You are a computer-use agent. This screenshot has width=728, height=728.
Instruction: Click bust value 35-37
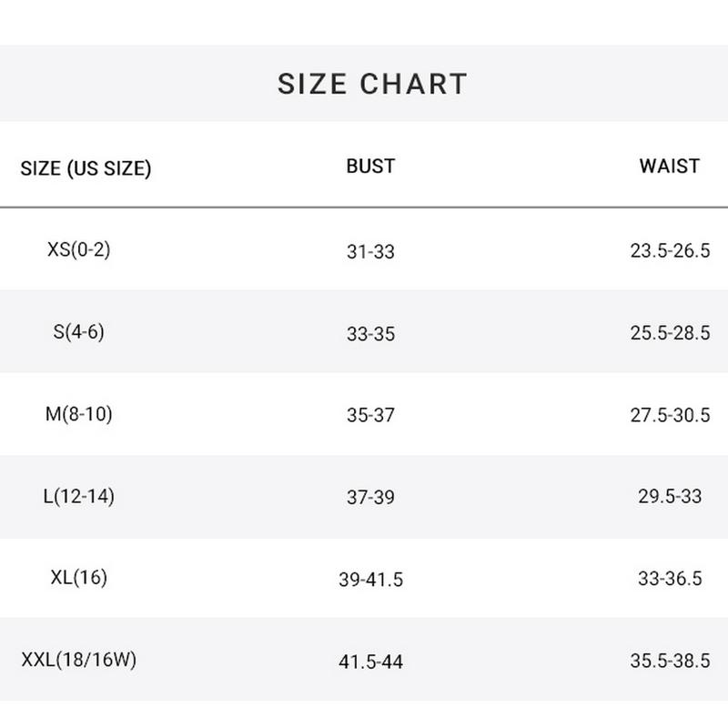(x=370, y=415)
